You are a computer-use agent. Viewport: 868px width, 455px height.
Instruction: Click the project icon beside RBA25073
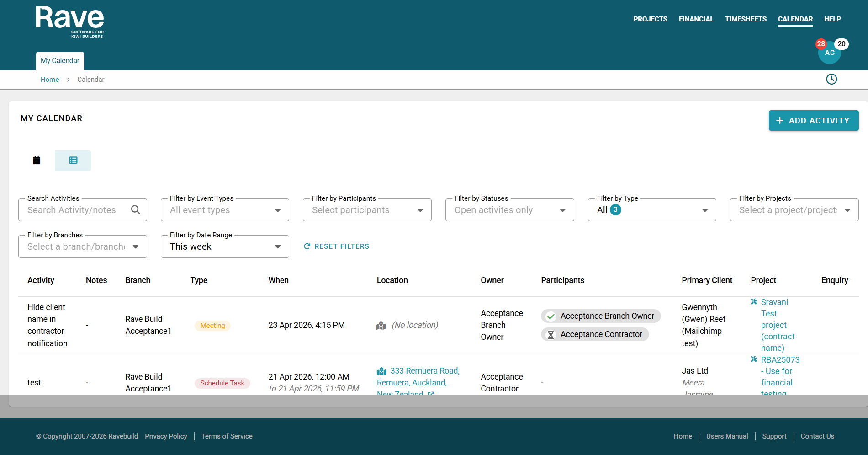point(754,359)
